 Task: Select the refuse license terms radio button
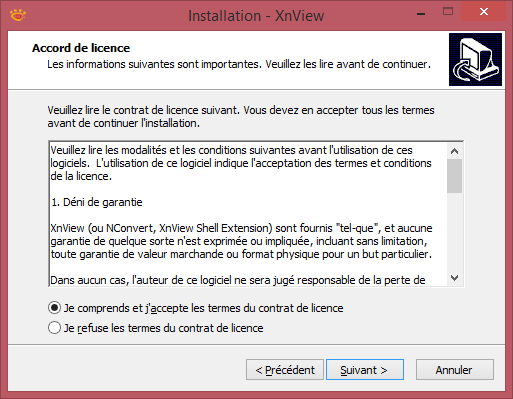[x=54, y=328]
